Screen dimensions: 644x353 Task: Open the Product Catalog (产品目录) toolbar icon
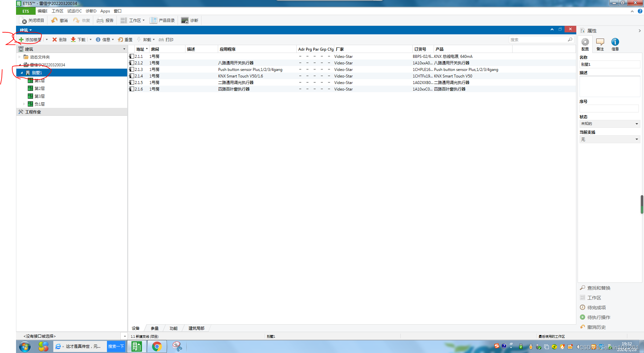coord(153,20)
